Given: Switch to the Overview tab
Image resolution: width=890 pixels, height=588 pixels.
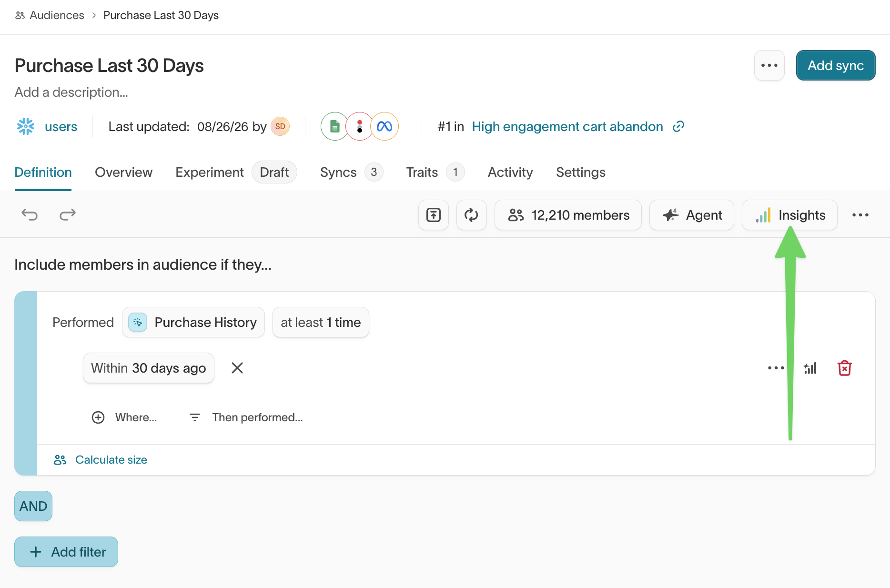Looking at the screenshot, I should coord(123,172).
